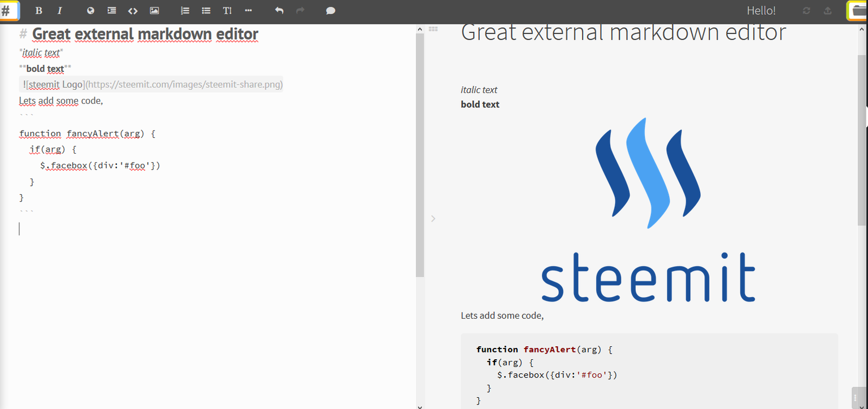This screenshot has height=409, width=868.
Task: Click the editor pane vertical scrollbar thumb
Action: coord(420,155)
